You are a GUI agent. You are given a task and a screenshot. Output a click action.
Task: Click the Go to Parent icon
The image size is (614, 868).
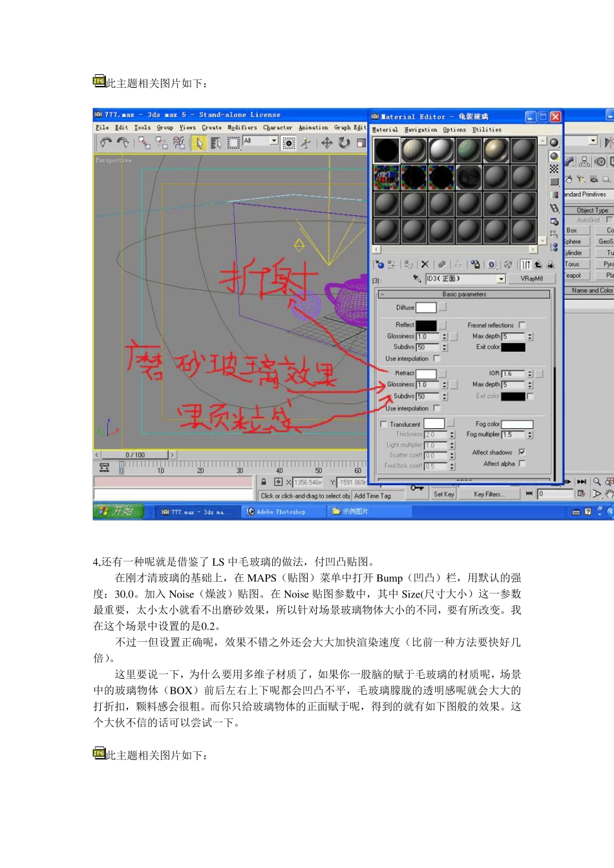pos(538,264)
